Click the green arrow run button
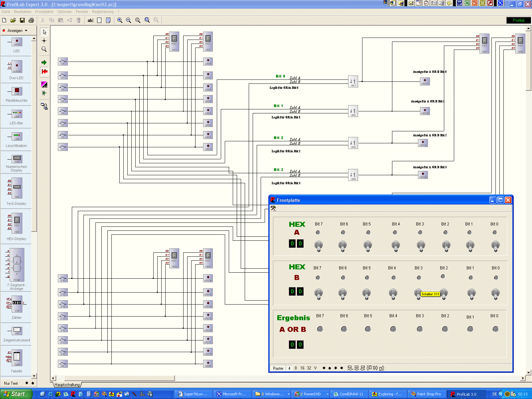Image resolution: width=532 pixels, height=399 pixels. click(44, 63)
